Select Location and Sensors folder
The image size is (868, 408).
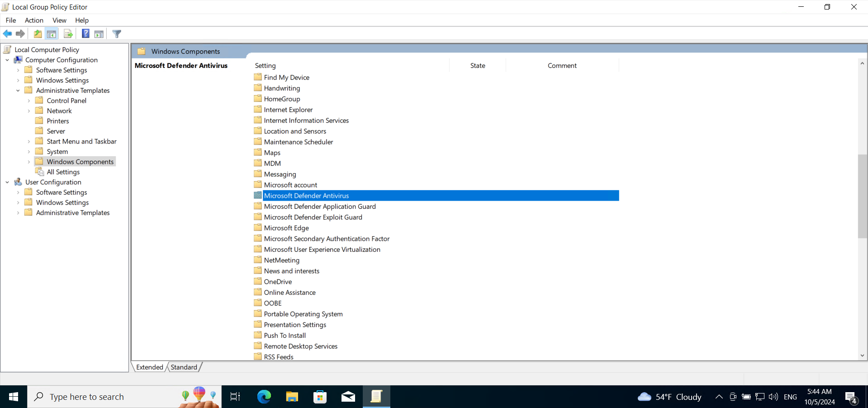tap(295, 131)
